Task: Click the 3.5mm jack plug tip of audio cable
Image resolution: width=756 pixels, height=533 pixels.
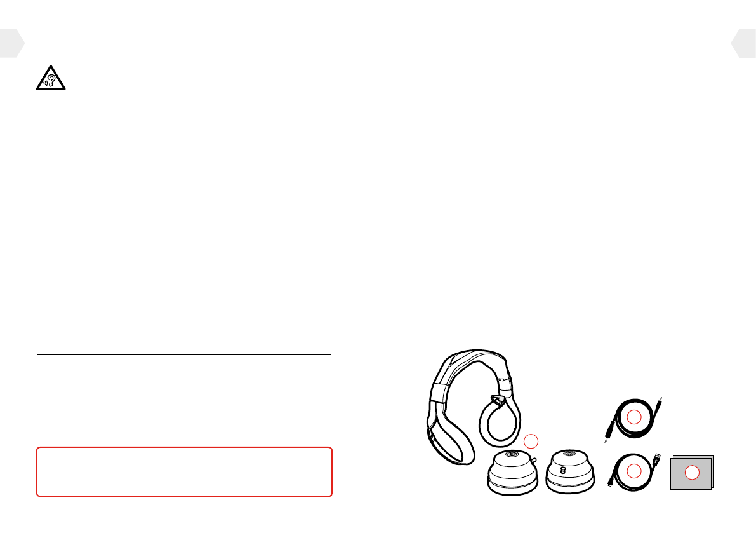Action: pos(660,400)
